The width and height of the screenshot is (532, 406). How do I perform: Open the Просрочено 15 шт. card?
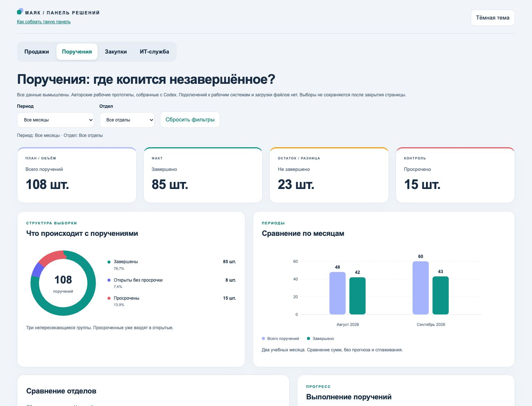click(x=455, y=175)
